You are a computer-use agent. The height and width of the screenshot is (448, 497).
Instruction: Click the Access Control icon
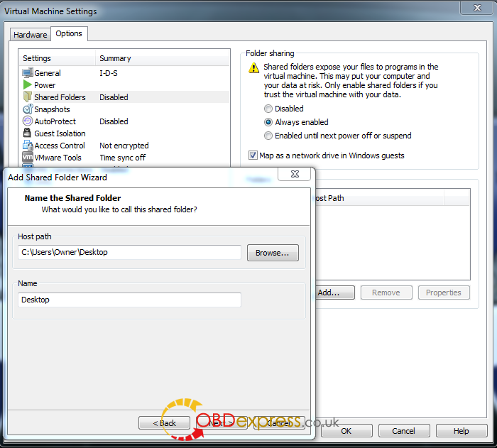[28, 146]
